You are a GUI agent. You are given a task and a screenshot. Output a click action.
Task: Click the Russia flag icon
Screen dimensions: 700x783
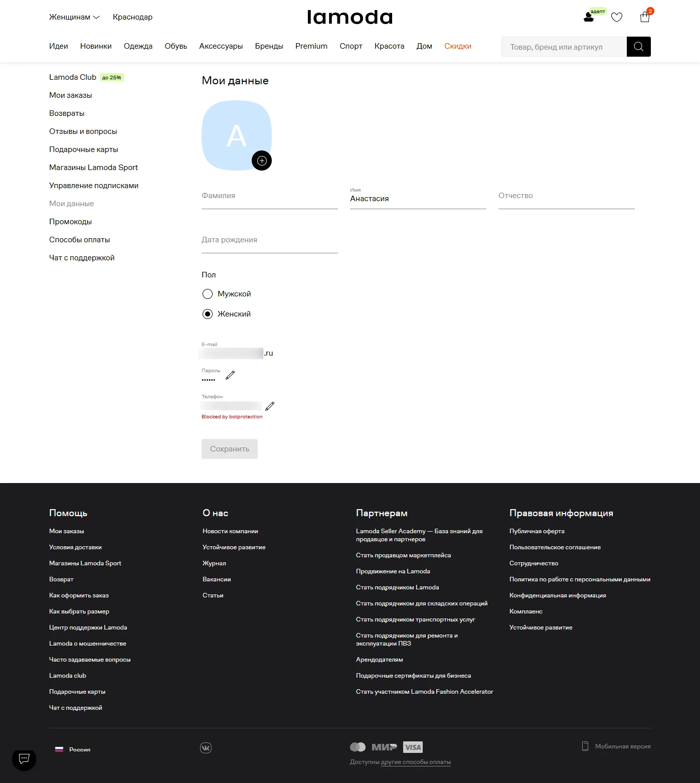tap(59, 749)
